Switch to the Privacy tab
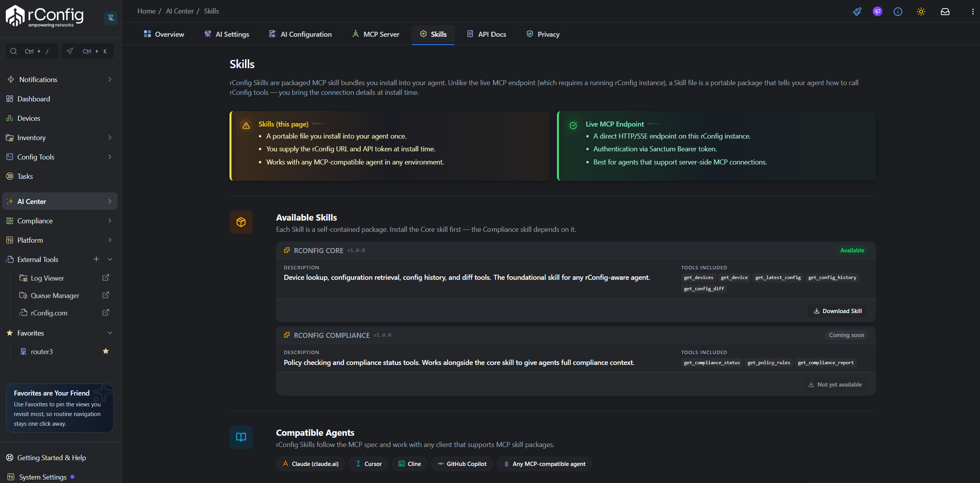The height and width of the screenshot is (483, 980). (x=543, y=34)
